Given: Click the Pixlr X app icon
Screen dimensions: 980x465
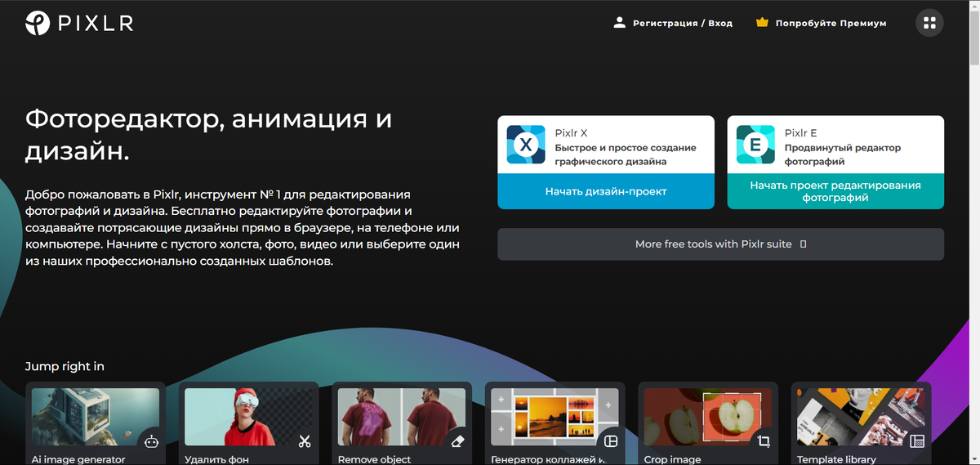Looking at the screenshot, I should [x=526, y=145].
